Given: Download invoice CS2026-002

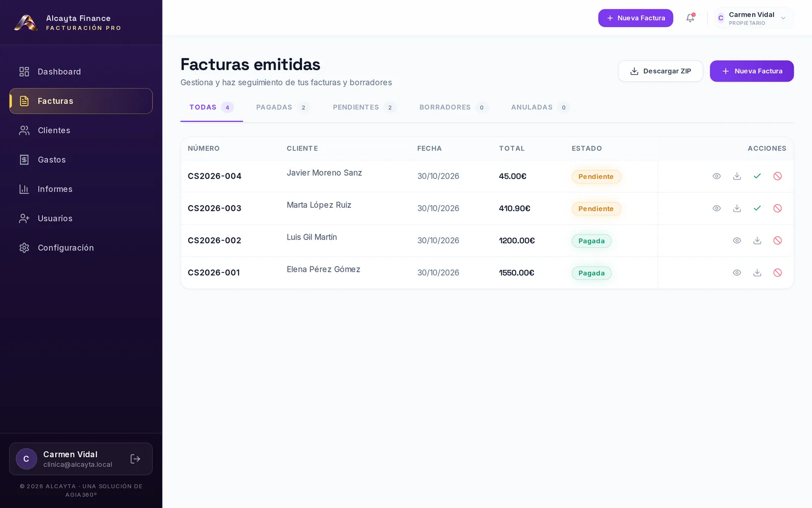Looking at the screenshot, I should coord(757,240).
